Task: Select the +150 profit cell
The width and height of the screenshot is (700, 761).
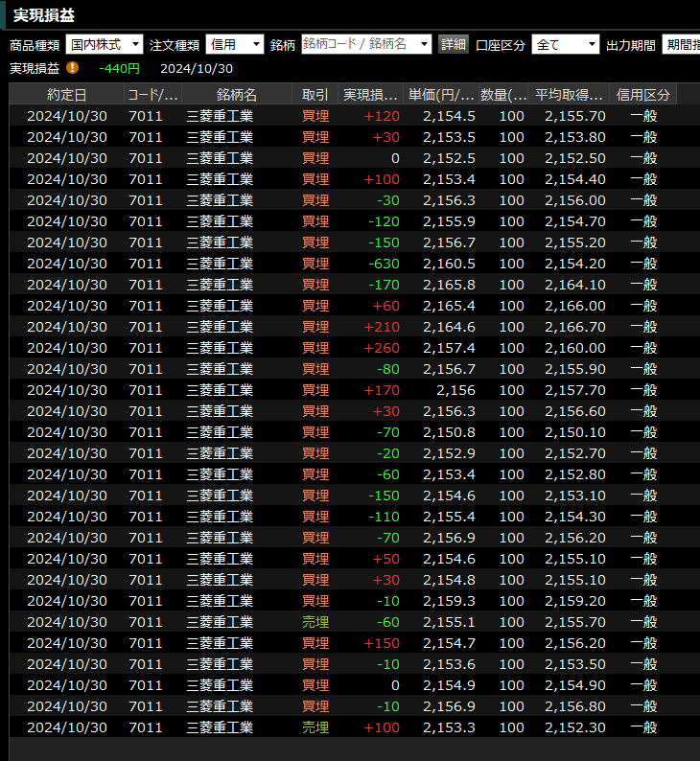Action: (x=382, y=643)
